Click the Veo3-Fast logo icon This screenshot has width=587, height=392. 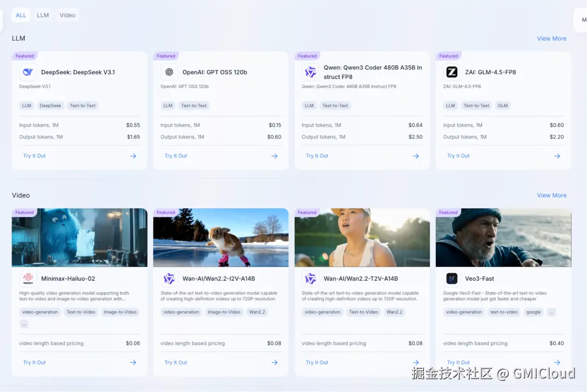pos(452,279)
